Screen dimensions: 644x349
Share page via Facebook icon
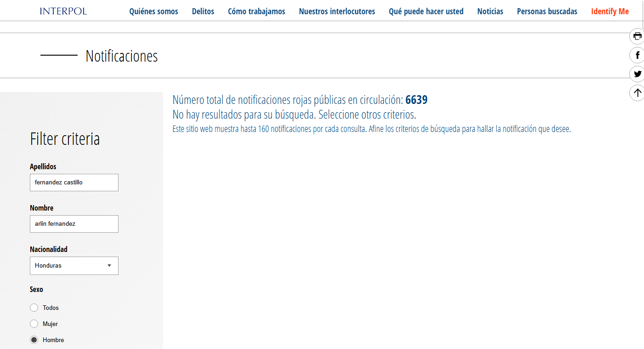tap(637, 55)
